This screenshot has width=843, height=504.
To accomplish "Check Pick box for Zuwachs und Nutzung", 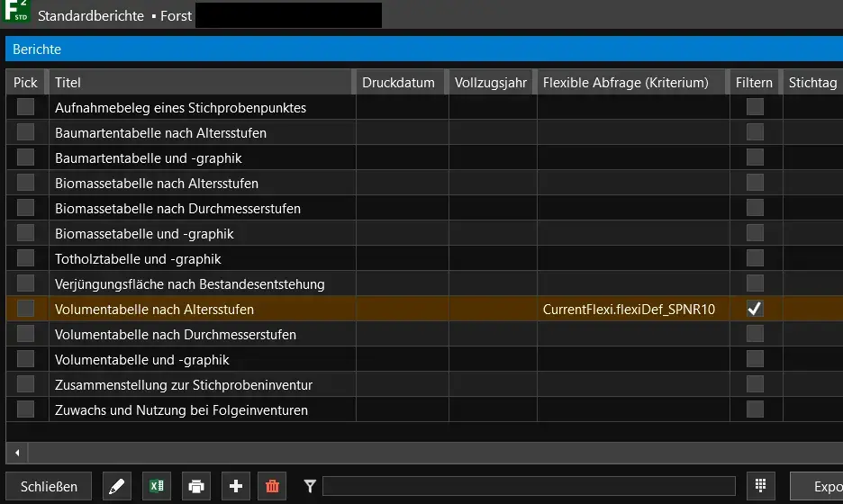I will pyautogui.click(x=25, y=409).
